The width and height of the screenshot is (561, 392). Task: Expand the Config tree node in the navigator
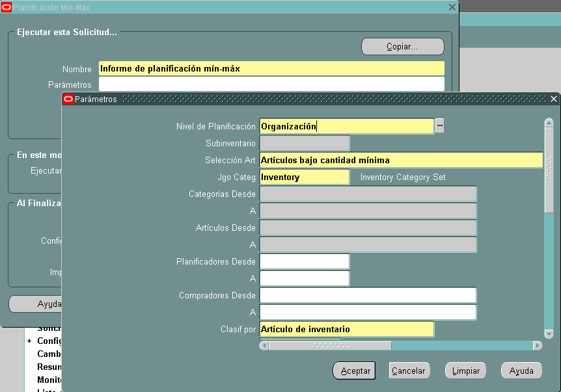29,341
